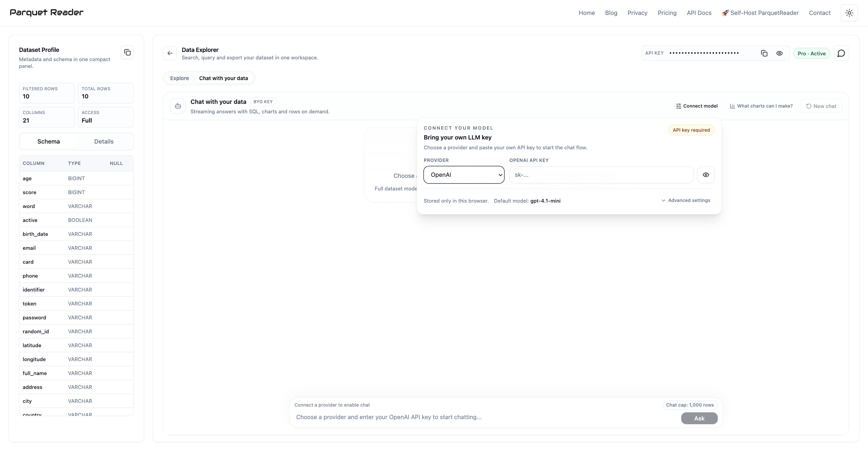868x449 pixels.
Task: Show the OpenAI API key in the modal
Action: tap(706, 175)
